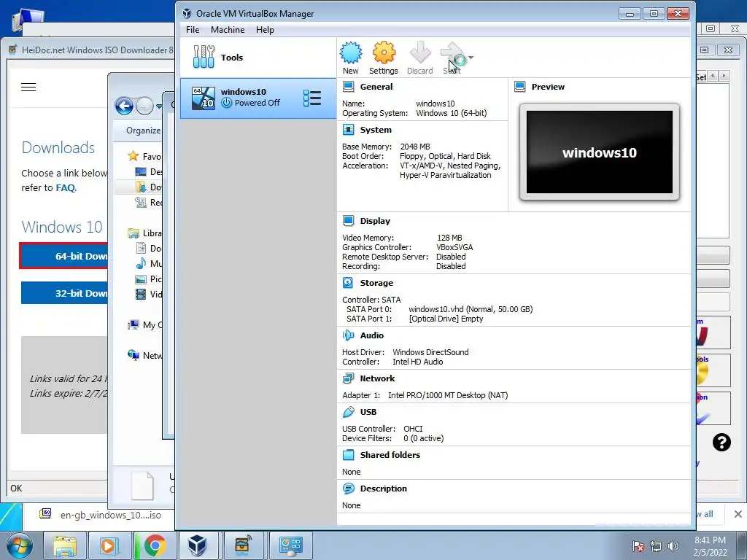This screenshot has height=560, width=747.
Task: Select the windows10 virtual machine
Action: 258,98
